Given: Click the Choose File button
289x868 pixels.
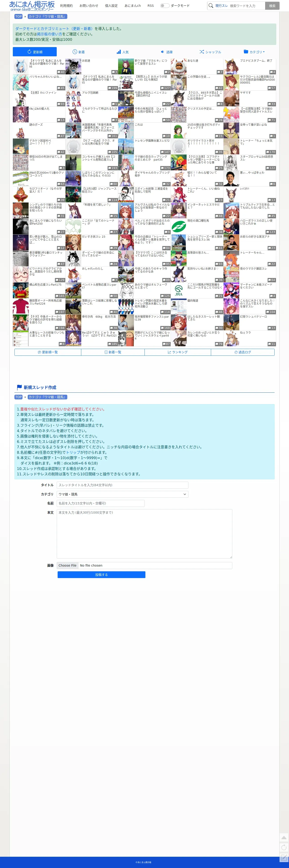Looking at the screenshot, I should click(67, 565).
